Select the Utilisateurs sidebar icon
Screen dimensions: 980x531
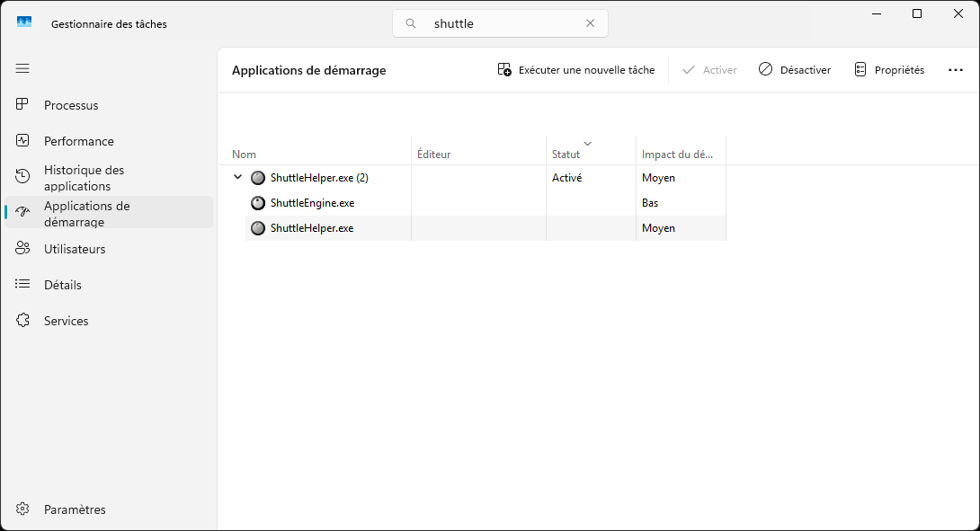[23, 249]
